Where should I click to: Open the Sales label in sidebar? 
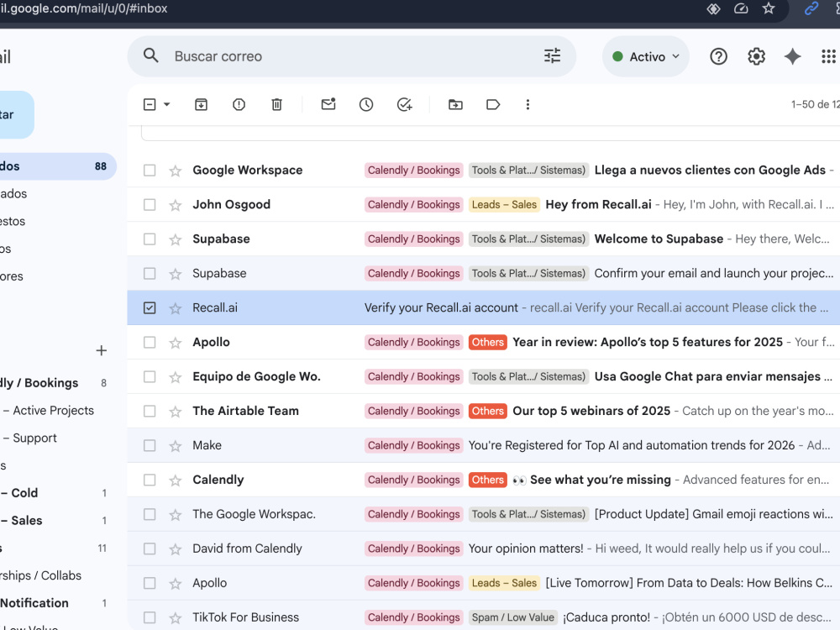coord(27,520)
